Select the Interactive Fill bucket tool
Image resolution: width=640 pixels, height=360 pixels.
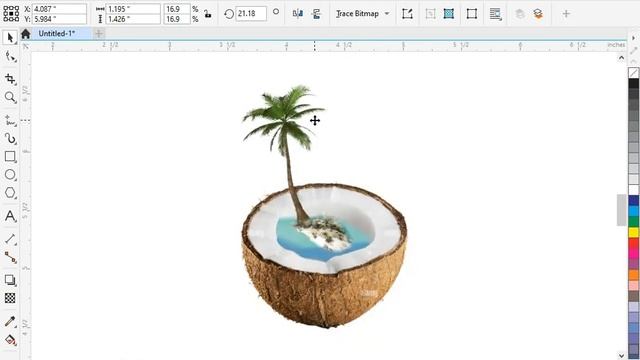[x=10, y=340]
